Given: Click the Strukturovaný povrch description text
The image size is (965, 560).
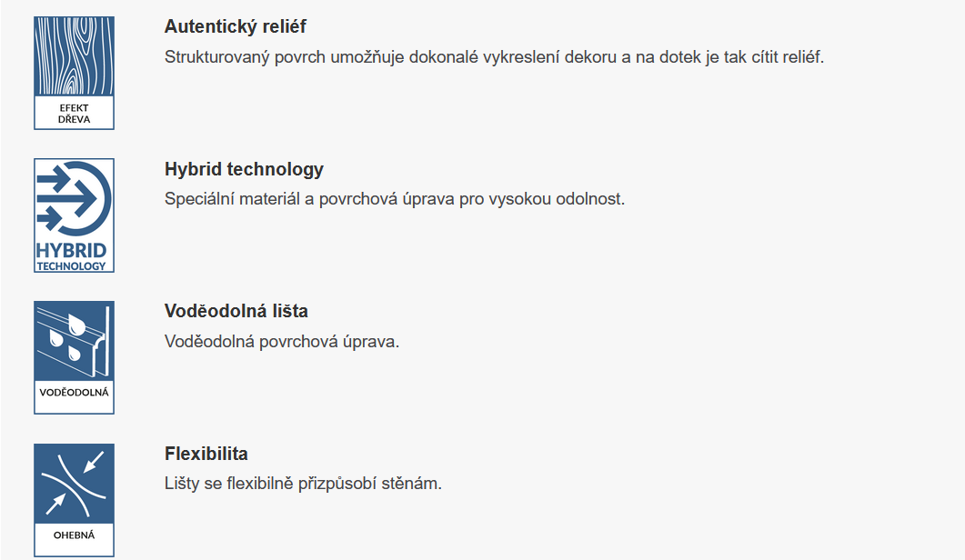Looking at the screenshot, I should [x=494, y=57].
